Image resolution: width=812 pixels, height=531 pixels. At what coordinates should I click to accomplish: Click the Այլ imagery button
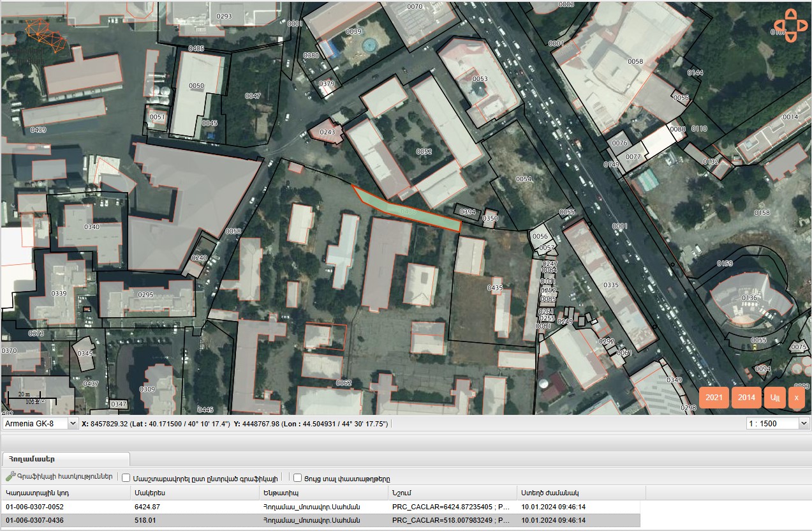pyautogui.click(x=775, y=398)
